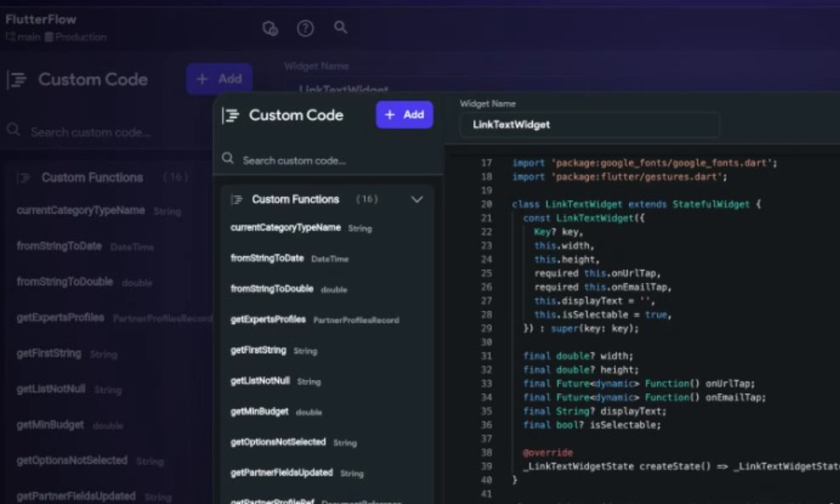The width and height of the screenshot is (840, 504).
Task: Open the help question mark icon
Action: pos(305,29)
